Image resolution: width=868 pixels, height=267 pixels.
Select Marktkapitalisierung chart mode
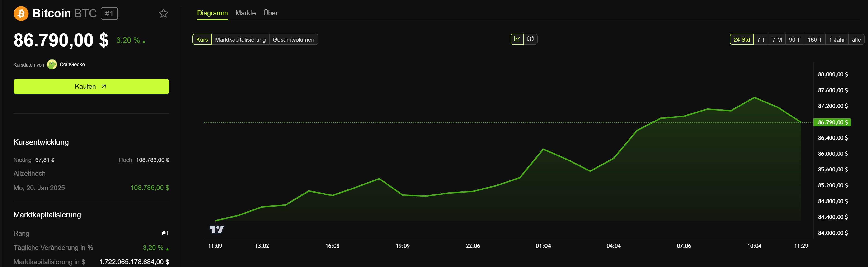(240, 39)
